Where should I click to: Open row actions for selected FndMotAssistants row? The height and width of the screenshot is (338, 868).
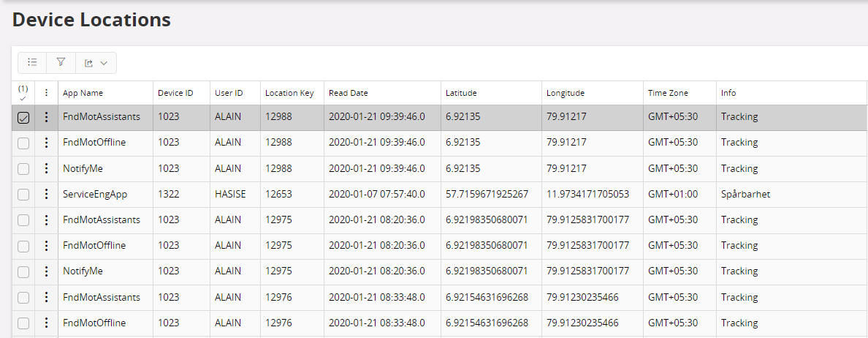pos(47,117)
